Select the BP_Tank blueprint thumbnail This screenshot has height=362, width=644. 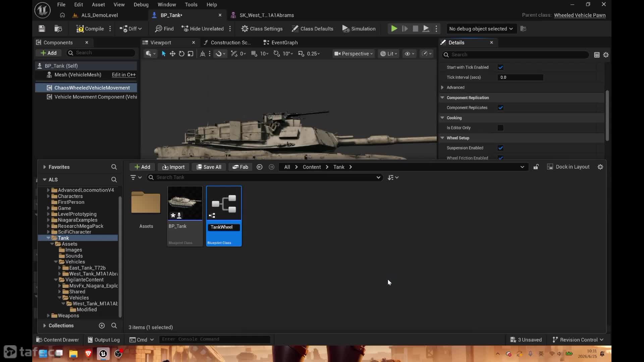pyautogui.click(x=185, y=203)
